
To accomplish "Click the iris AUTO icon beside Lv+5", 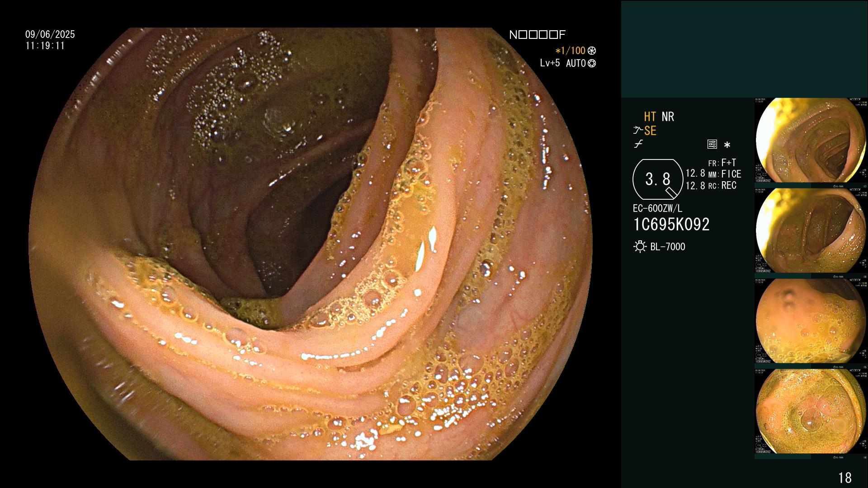I will pyautogui.click(x=592, y=64).
